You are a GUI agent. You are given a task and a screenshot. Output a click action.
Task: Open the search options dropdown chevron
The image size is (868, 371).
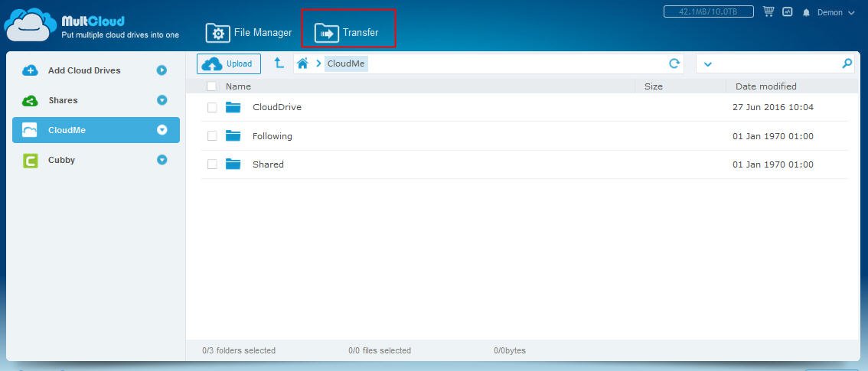(707, 64)
